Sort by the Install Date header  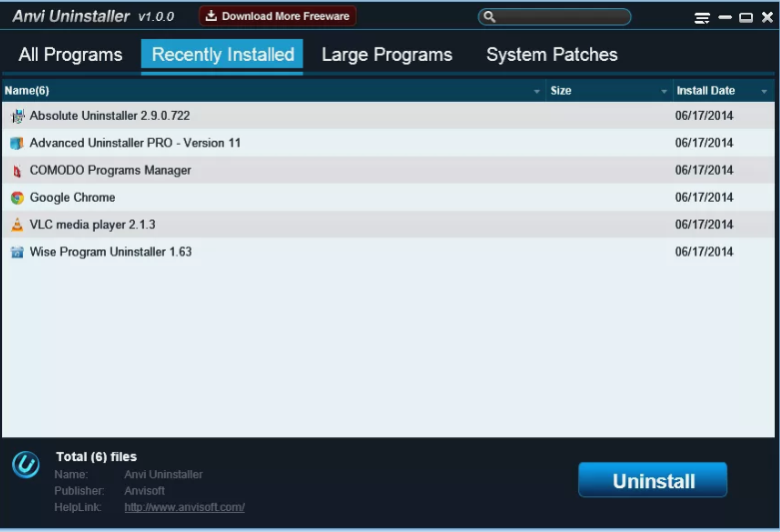(x=724, y=91)
